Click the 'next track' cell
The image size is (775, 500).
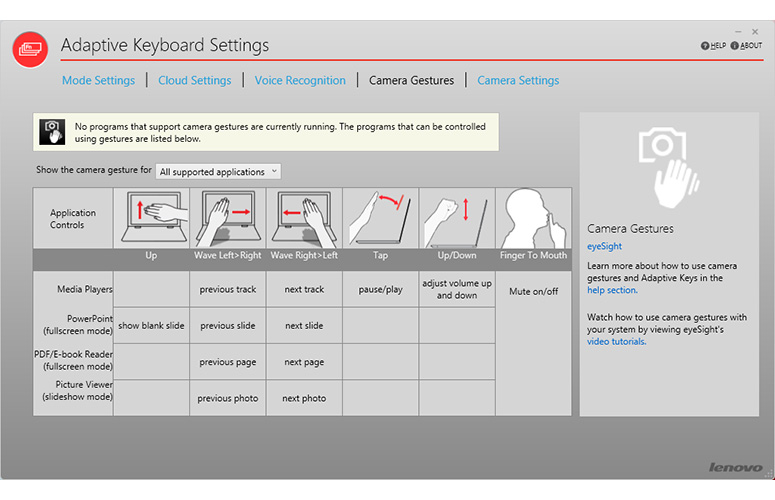304,289
